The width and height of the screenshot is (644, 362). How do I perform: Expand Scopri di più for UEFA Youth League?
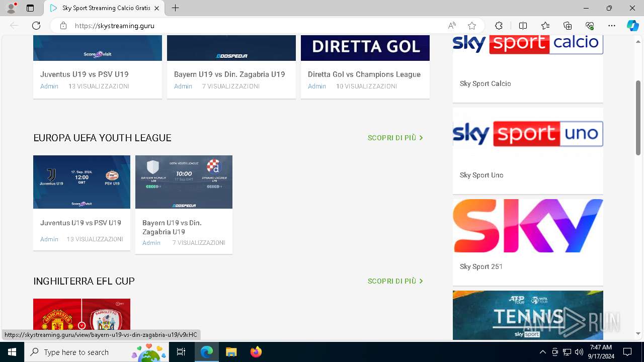(395, 138)
